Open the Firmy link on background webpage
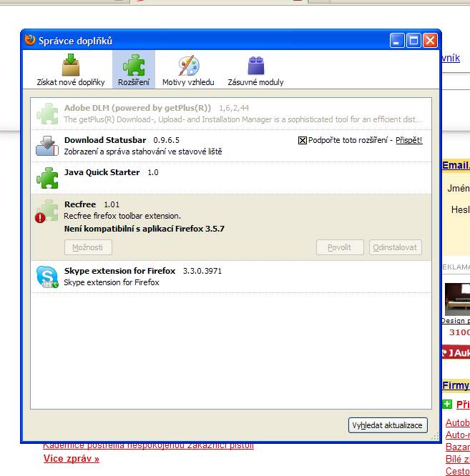 [x=456, y=385]
